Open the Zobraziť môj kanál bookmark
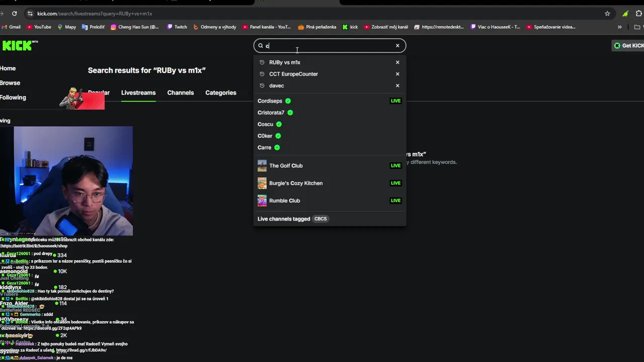This screenshot has height=362, width=644. [x=386, y=27]
